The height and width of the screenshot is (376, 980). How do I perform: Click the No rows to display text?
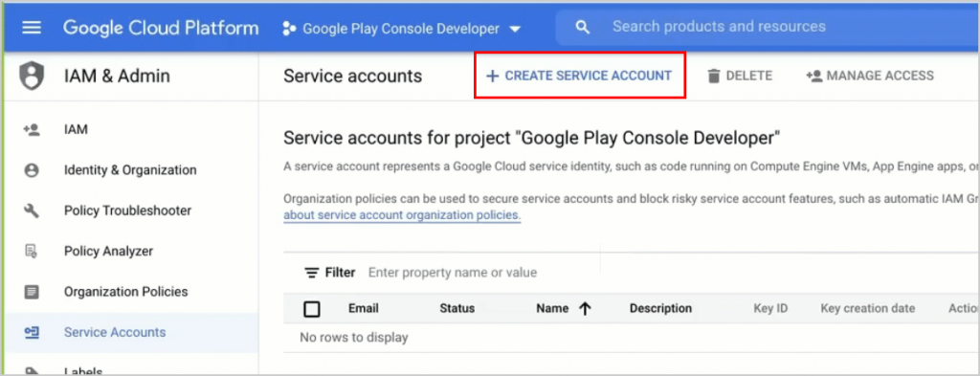coord(354,338)
